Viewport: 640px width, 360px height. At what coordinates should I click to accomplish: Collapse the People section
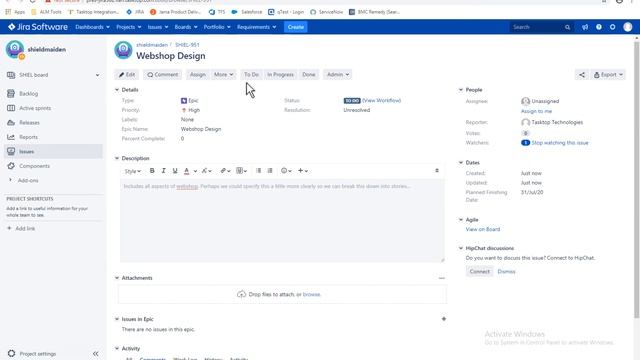(x=461, y=90)
